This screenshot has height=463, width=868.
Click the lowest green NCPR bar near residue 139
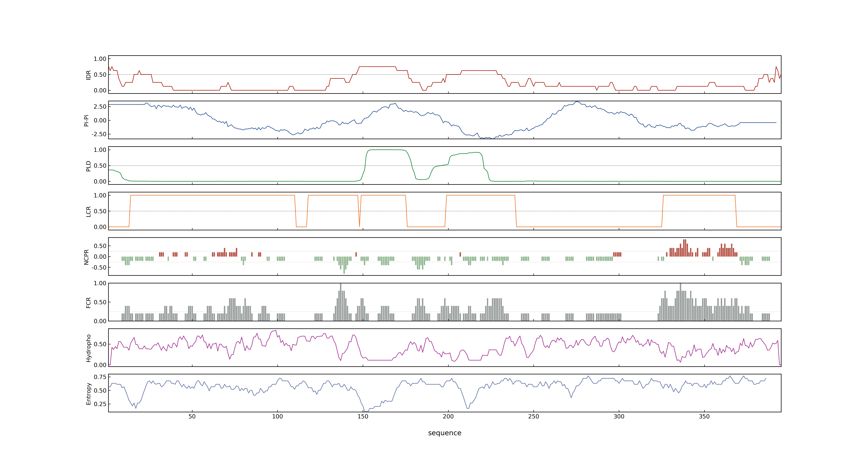[x=344, y=265]
